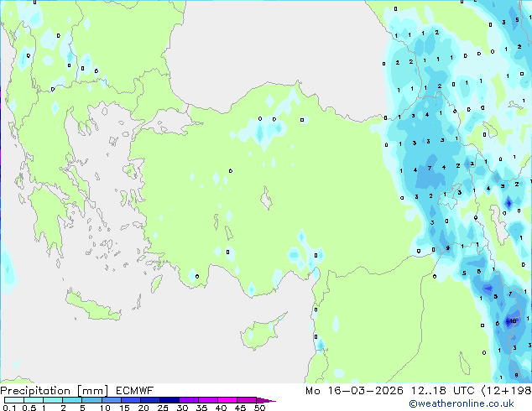The width and height of the screenshot is (532, 411).
Task: Click the 10–15 mm legend swatch
Action: (x=111, y=400)
